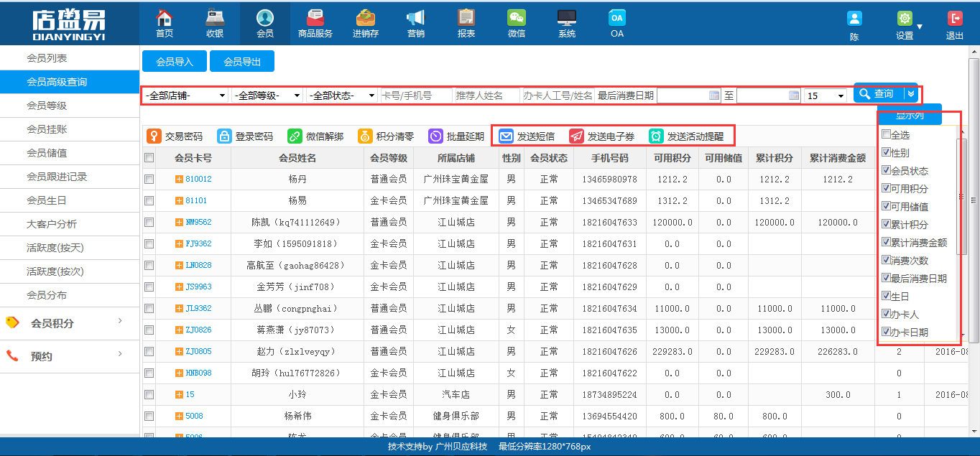Click the 批量延期 icon
Image resolution: width=980 pixels, height=456 pixels.
click(x=435, y=136)
